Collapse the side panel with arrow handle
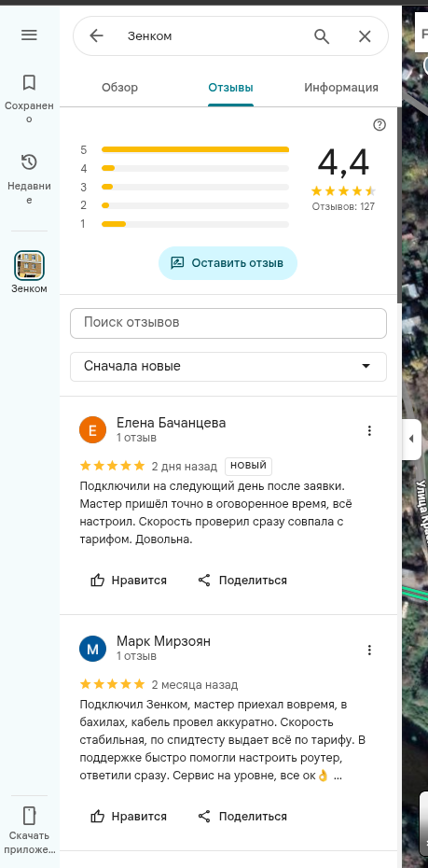This screenshot has height=868, width=428. click(411, 439)
